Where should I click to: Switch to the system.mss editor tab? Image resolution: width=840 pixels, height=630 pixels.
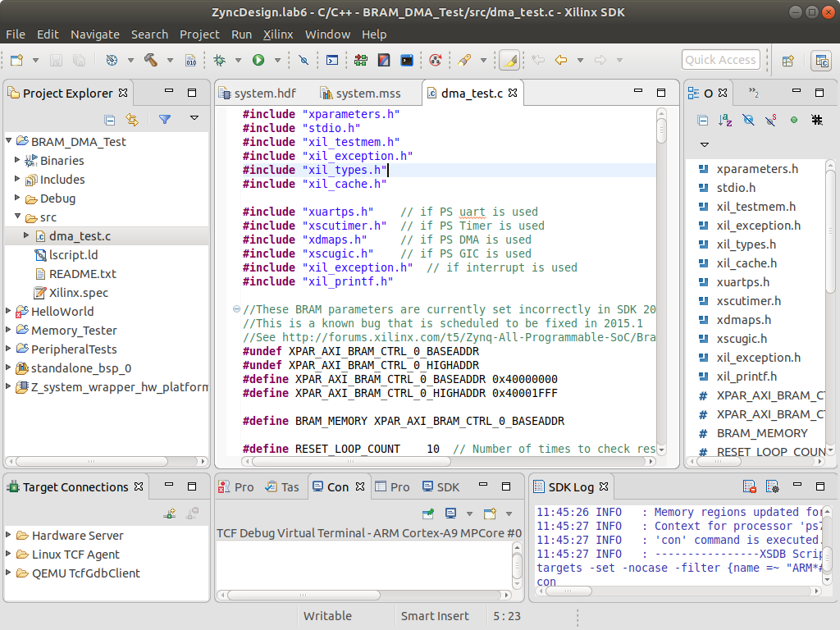coord(361,94)
